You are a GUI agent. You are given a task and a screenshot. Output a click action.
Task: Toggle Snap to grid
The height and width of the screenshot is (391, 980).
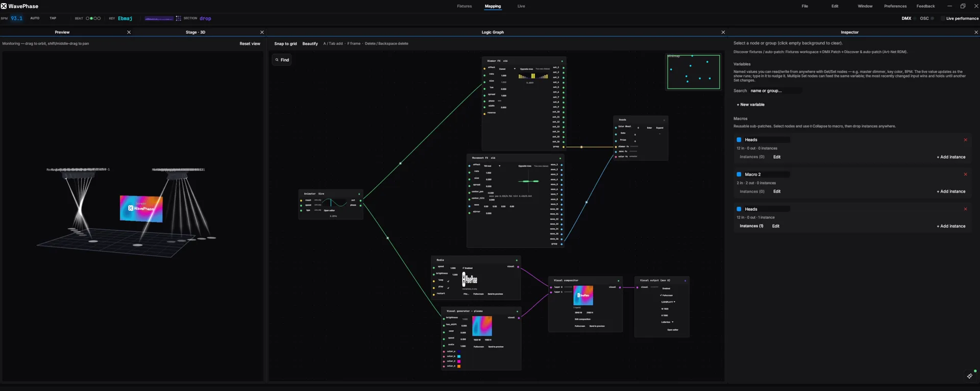(285, 44)
